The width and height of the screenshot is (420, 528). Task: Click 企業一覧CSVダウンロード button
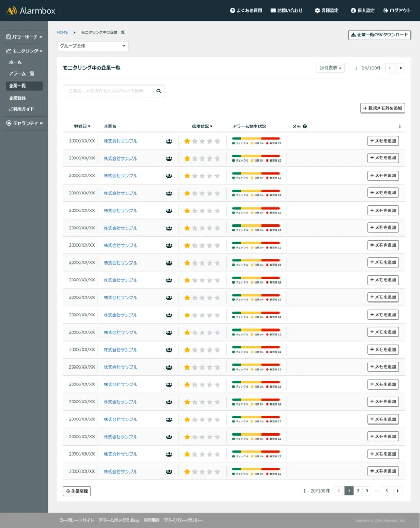(379, 35)
